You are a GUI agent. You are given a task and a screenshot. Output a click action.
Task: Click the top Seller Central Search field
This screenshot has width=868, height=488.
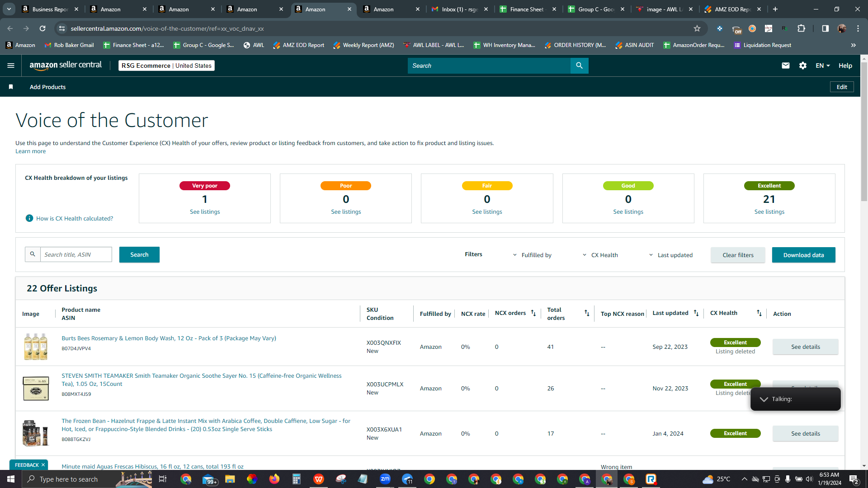[489, 66]
